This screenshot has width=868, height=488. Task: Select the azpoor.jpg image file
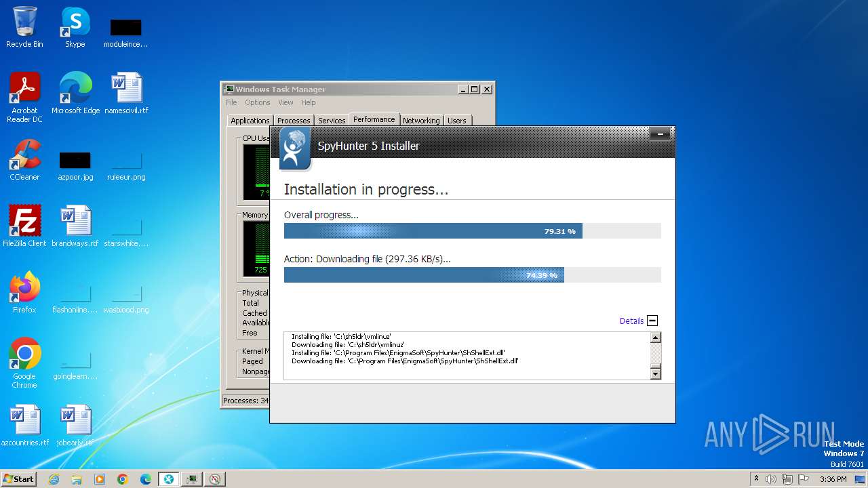pos(75,165)
